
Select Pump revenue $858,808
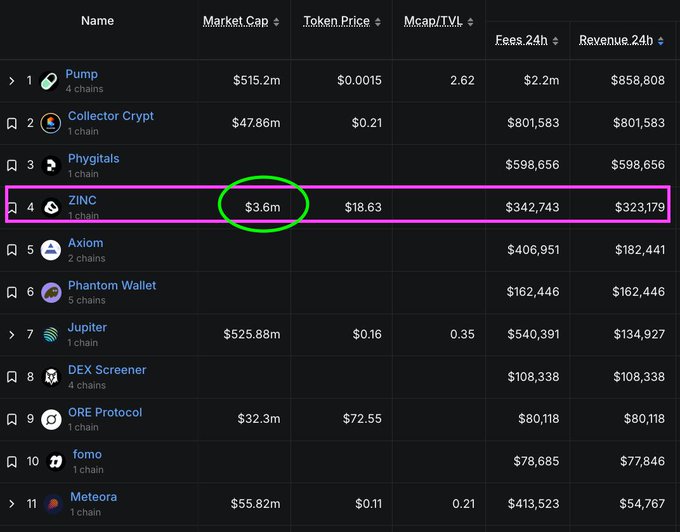[x=638, y=81]
